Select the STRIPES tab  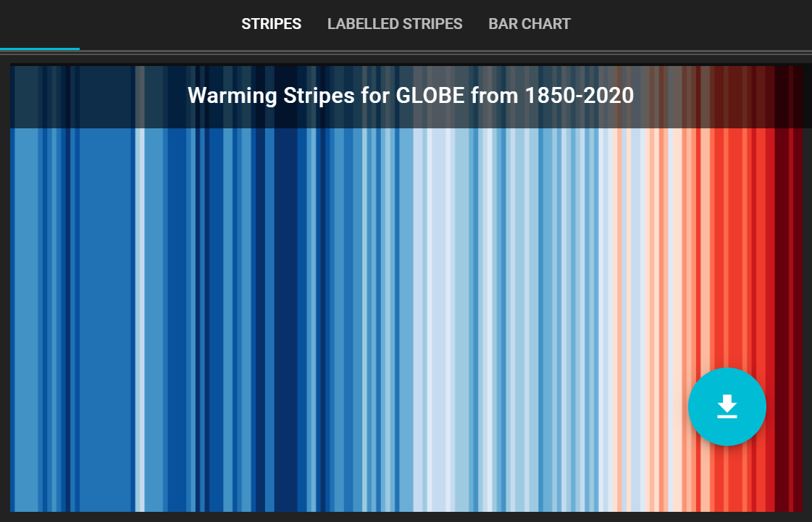(x=272, y=24)
